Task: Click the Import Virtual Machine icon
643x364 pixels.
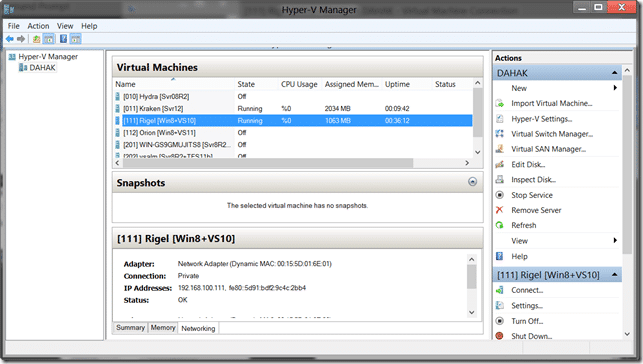Action: point(499,103)
